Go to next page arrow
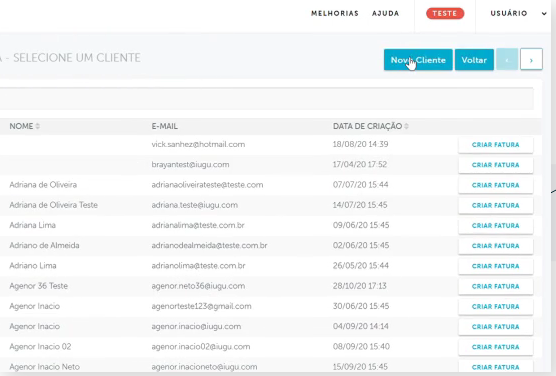Screen dimensions: 556x376 tap(531, 60)
